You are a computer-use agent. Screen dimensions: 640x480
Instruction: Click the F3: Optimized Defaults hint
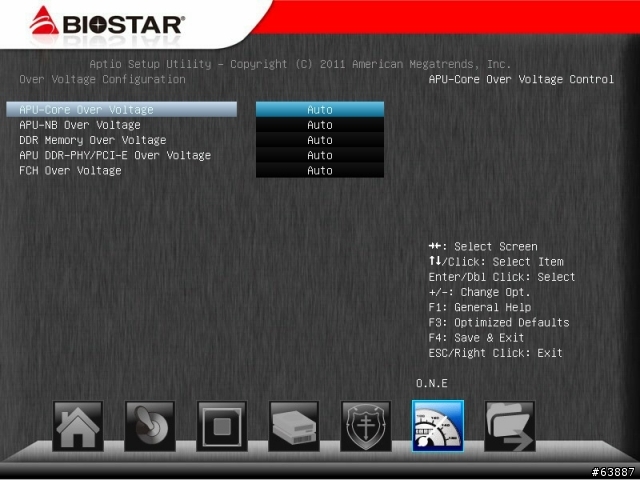499,322
